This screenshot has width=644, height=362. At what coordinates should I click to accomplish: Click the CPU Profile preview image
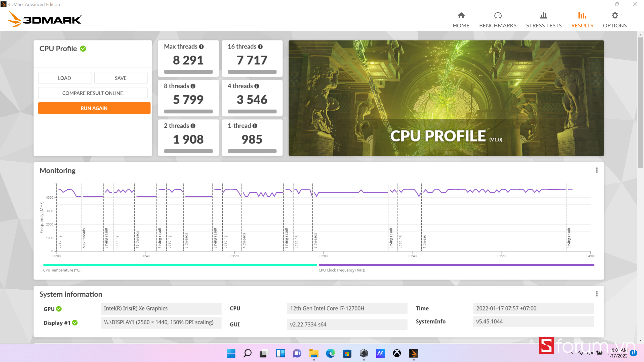coord(446,98)
